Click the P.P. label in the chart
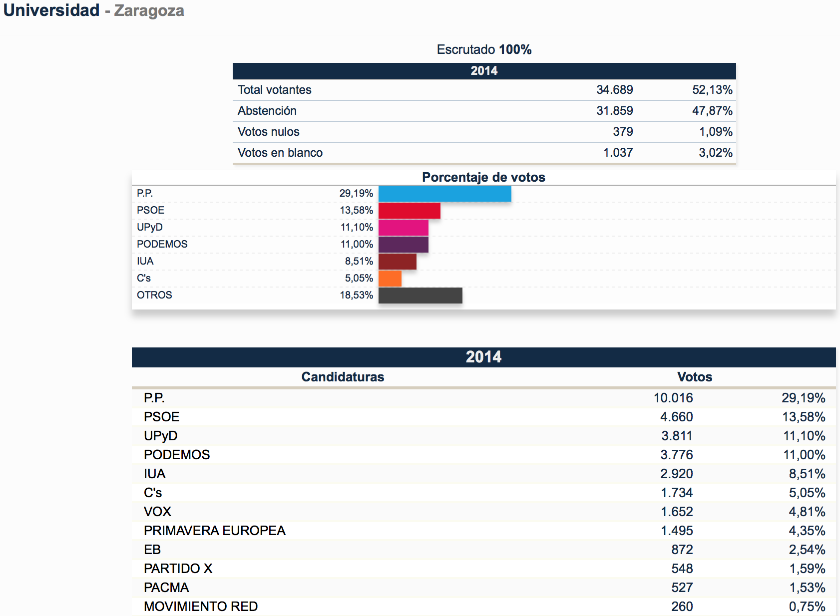Viewport: 840px width, 616px height. click(x=145, y=193)
